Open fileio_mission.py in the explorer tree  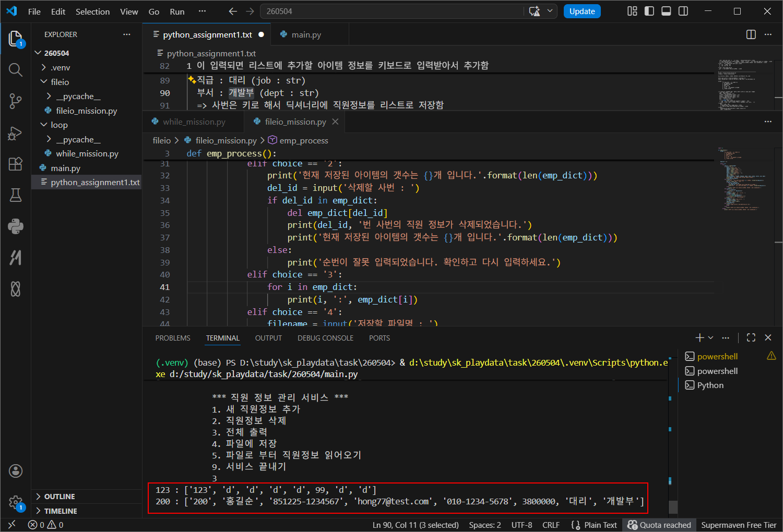pyautogui.click(x=87, y=111)
